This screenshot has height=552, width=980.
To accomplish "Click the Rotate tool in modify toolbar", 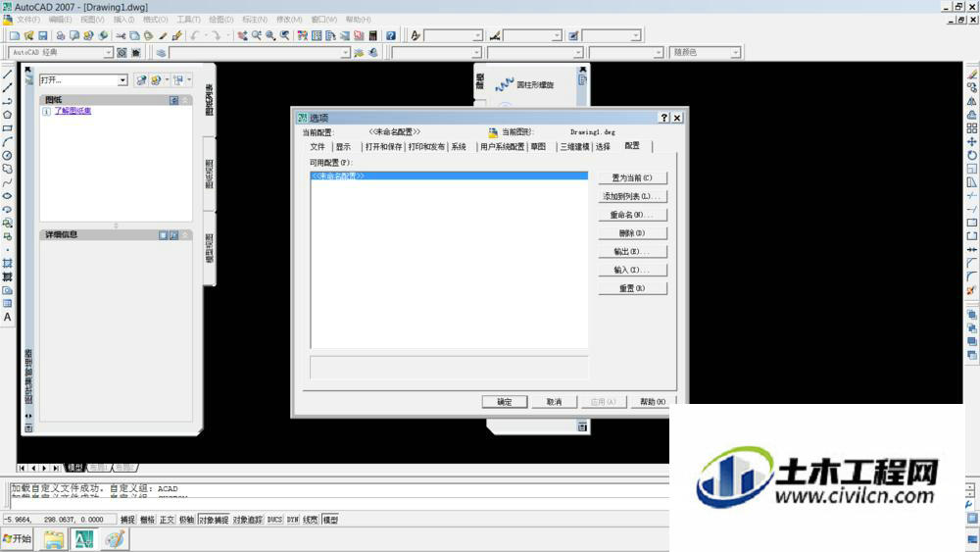I will point(972,155).
